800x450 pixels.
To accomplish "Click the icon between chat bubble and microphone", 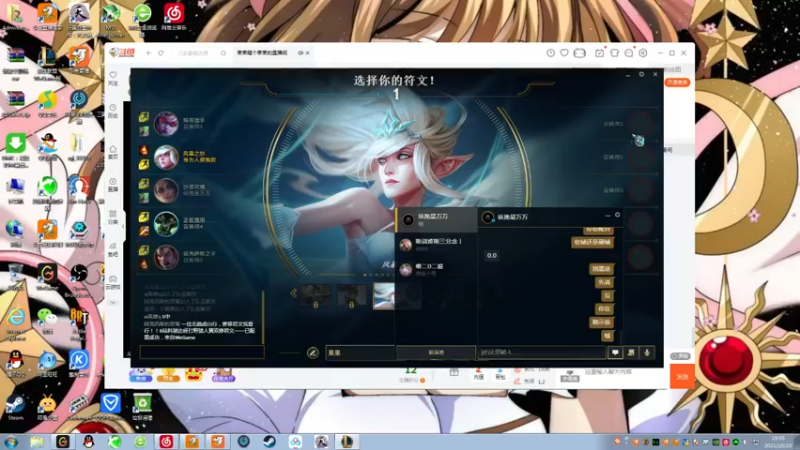I will (x=631, y=353).
